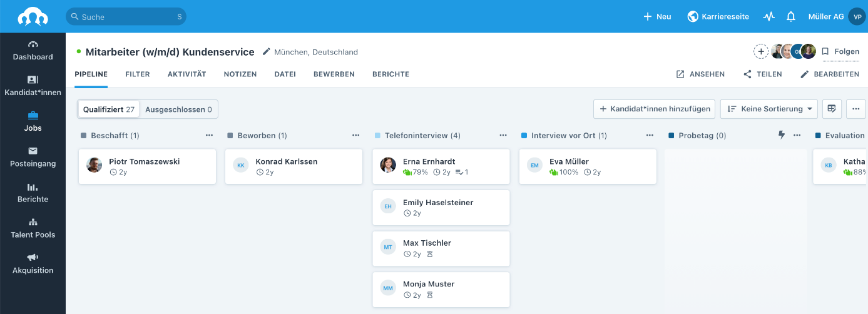Click the add team member plus circle
The height and width of the screenshot is (314, 868).
tap(761, 52)
